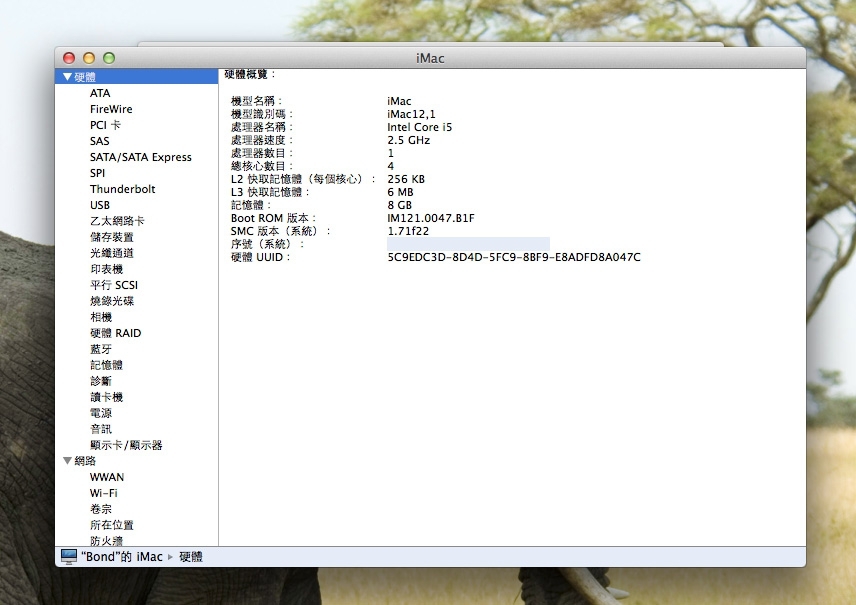
Task: Collapse the 網路 disclosure triangle
Action: point(67,461)
